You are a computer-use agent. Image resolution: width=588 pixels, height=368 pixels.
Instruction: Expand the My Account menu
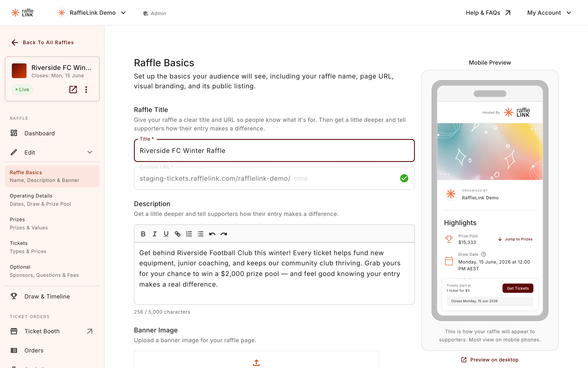(549, 13)
